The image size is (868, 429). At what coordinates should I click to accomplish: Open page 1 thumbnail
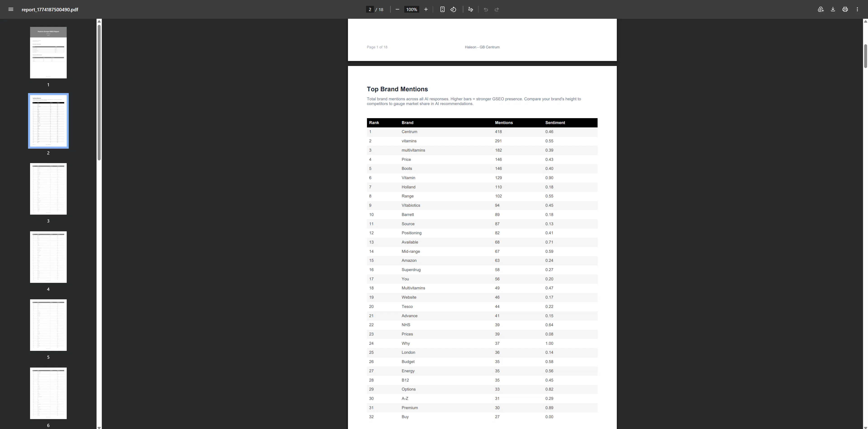coord(48,53)
